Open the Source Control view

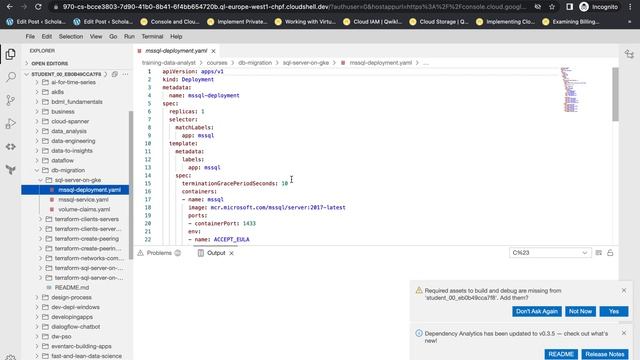coord(11,100)
